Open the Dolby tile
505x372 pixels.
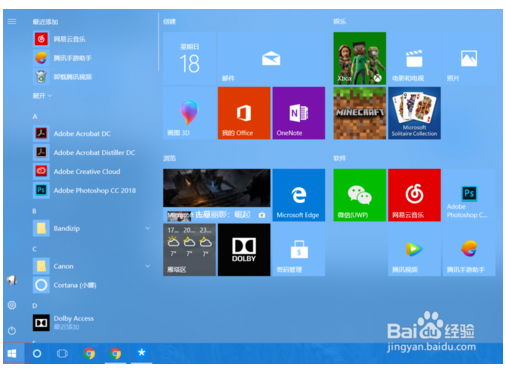pos(244,250)
